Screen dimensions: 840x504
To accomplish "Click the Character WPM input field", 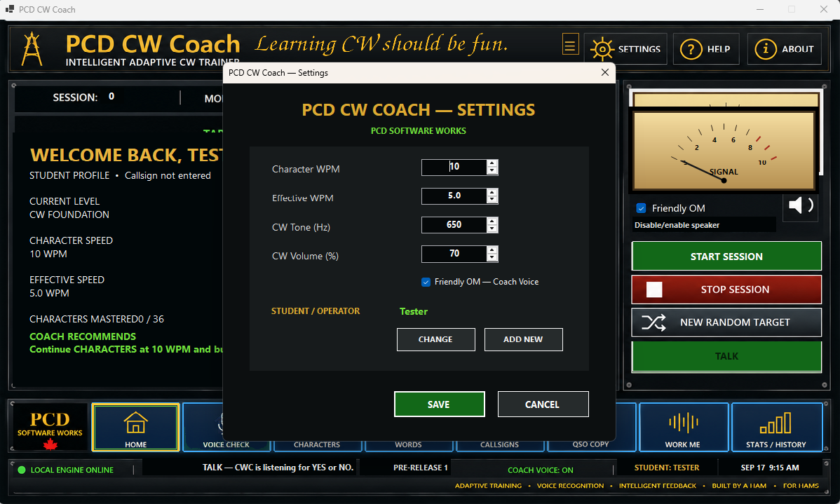I will pos(454,167).
